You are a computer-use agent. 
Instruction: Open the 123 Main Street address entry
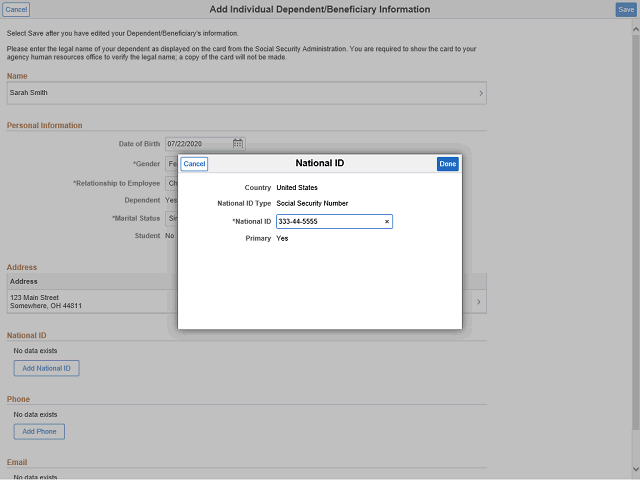[x=90, y=301]
